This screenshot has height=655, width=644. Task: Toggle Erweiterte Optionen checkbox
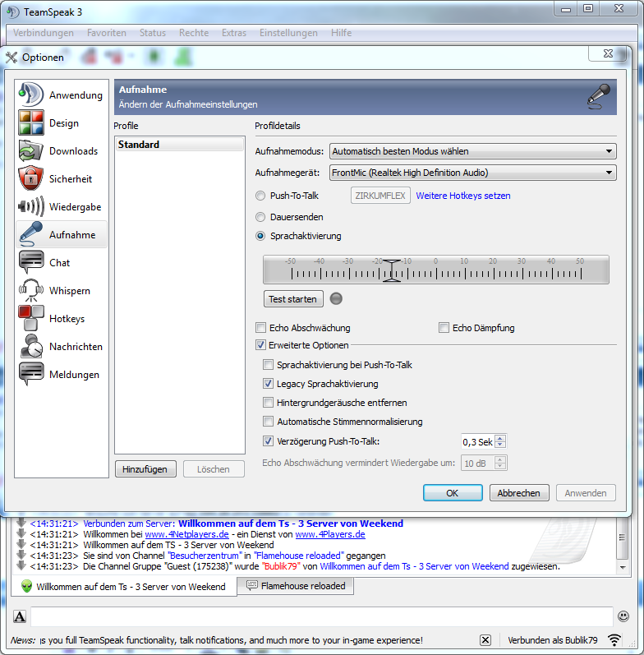[x=260, y=345]
